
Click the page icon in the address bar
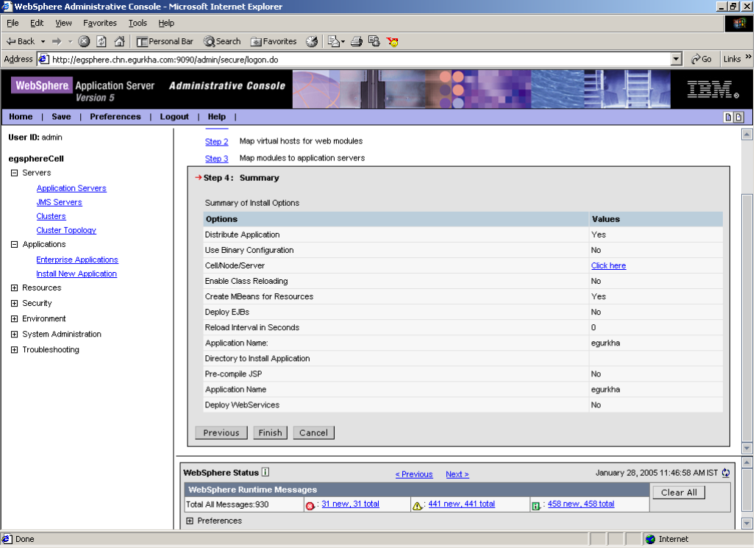(44, 60)
